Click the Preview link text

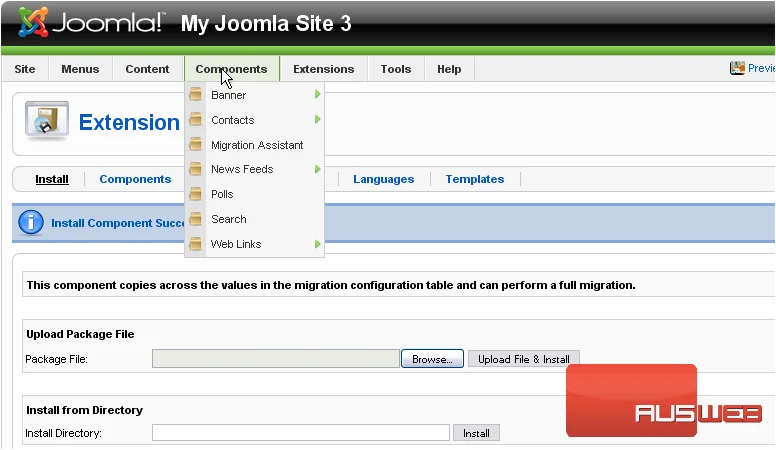tap(761, 68)
